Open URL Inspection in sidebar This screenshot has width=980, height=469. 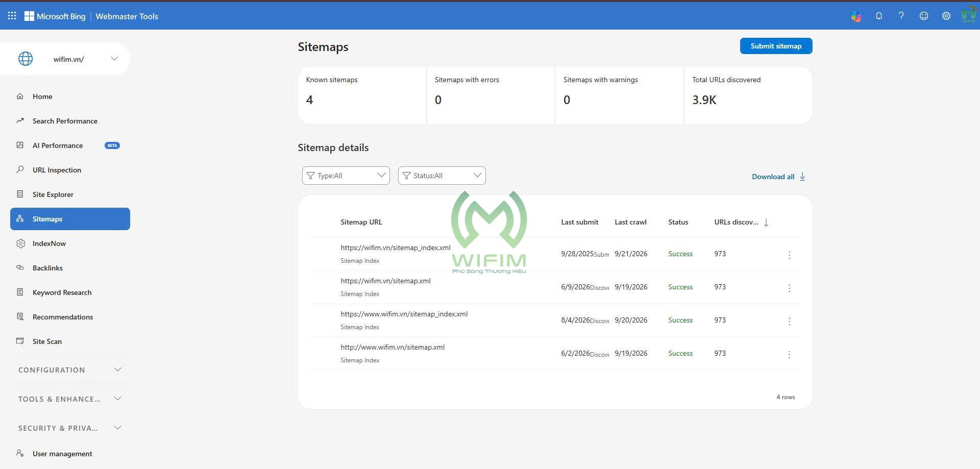coord(70,170)
